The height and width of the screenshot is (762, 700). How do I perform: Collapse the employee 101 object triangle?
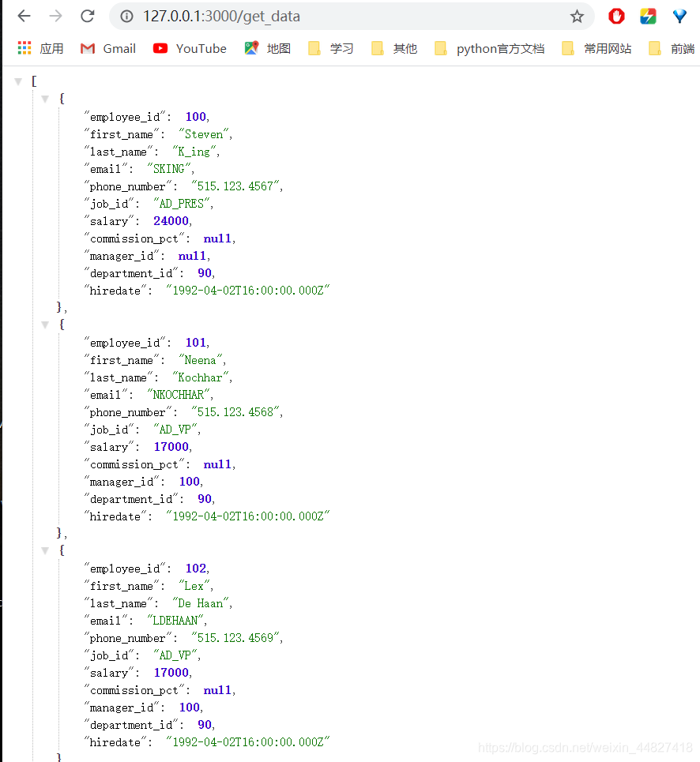pyautogui.click(x=45, y=325)
